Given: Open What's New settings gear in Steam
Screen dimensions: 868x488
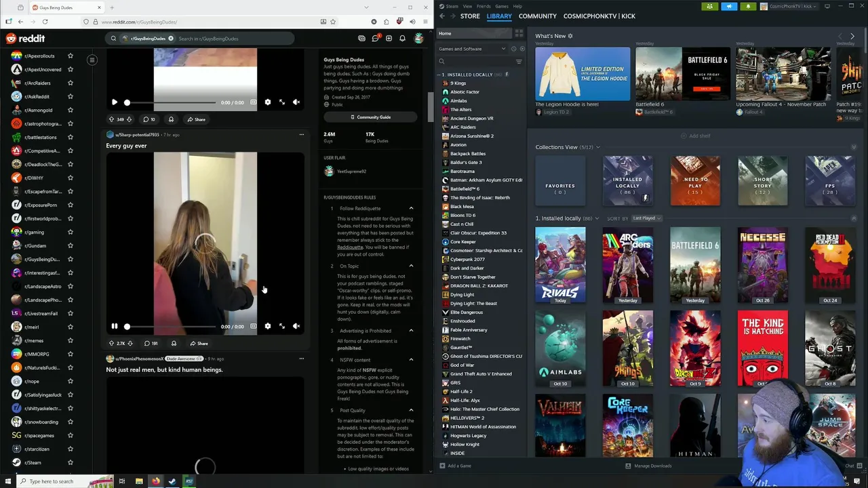Looking at the screenshot, I should tap(570, 36).
